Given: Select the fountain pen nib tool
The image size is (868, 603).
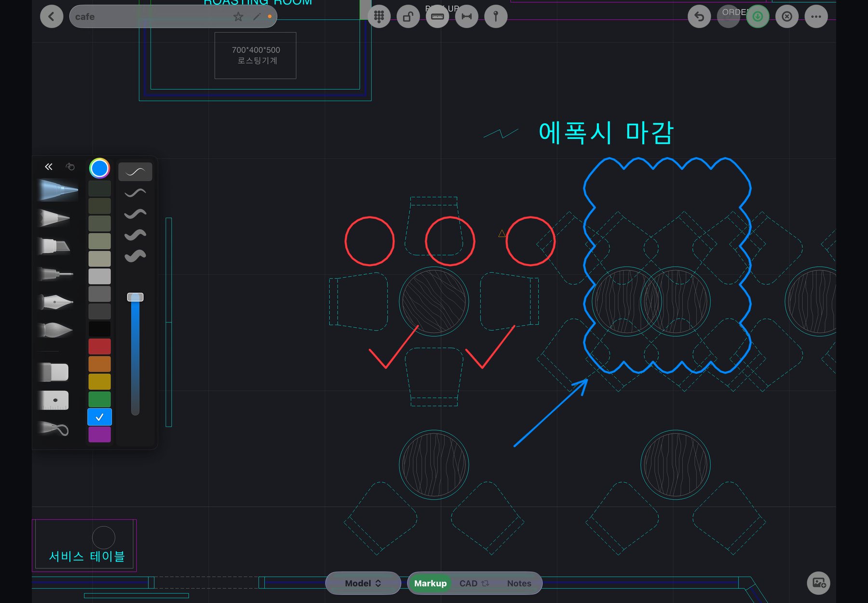Looking at the screenshot, I should pyautogui.click(x=55, y=302).
